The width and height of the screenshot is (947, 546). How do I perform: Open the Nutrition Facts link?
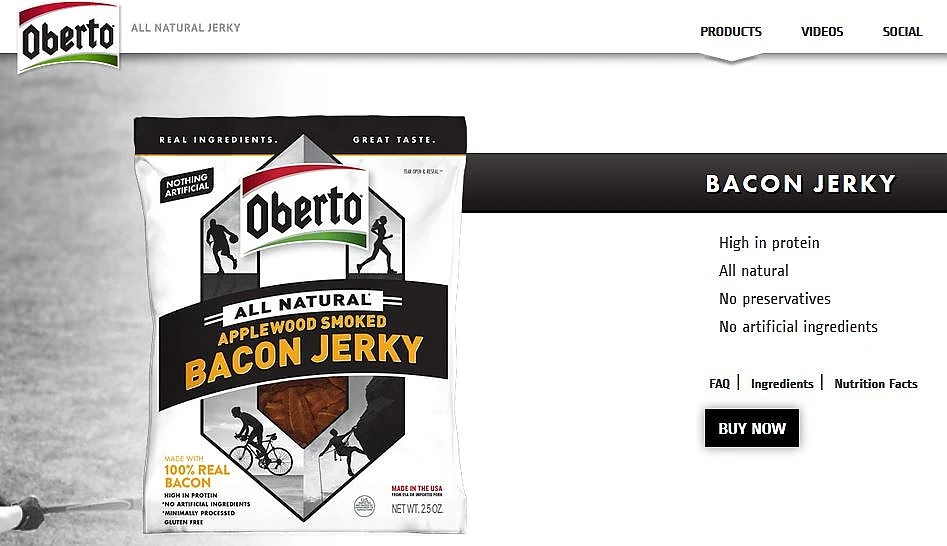point(875,383)
